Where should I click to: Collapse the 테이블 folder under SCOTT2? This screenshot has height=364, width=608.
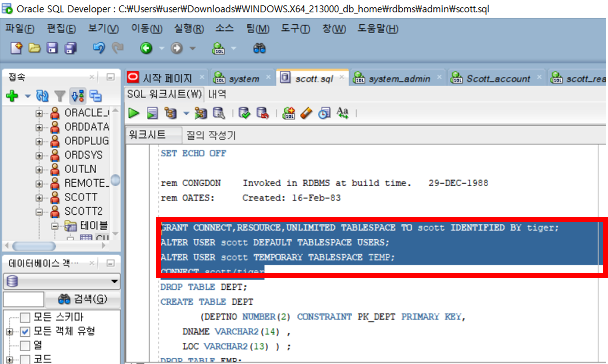[x=55, y=226]
